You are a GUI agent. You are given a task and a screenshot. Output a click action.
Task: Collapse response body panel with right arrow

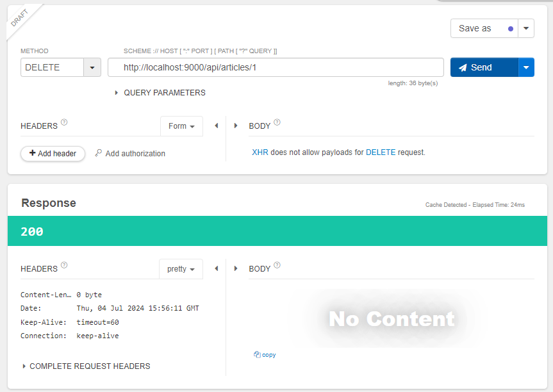tap(236, 268)
